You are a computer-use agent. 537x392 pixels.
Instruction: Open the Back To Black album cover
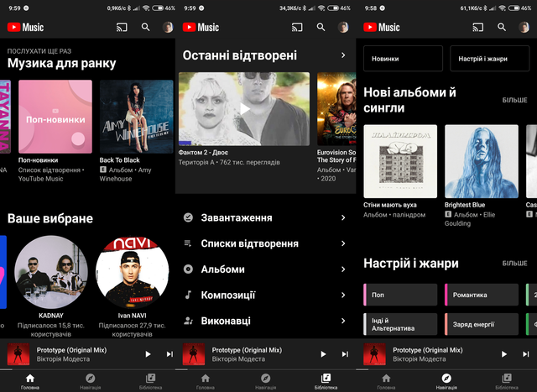136,116
